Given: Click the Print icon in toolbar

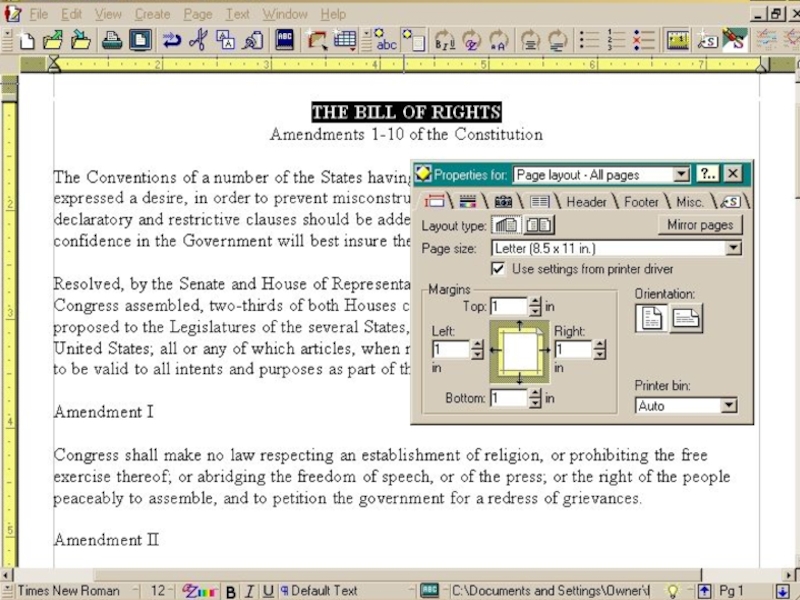Looking at the screenshot, I should coord(112,40).
